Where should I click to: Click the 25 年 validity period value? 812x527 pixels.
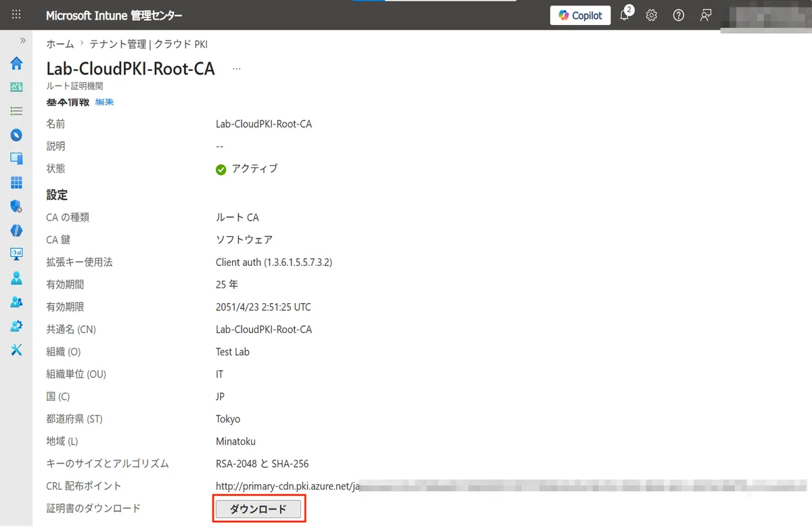pyautogui.click(x=227, y=284)
